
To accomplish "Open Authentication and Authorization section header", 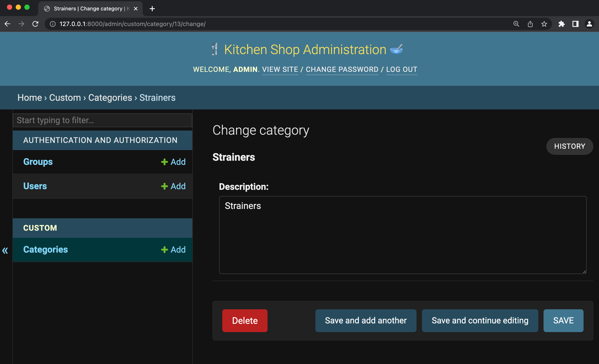I will click(x=100, y=140).
